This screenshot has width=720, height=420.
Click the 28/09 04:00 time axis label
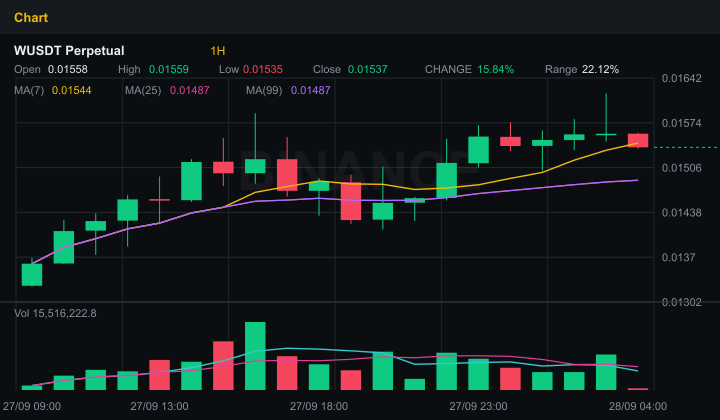[638, 406]
